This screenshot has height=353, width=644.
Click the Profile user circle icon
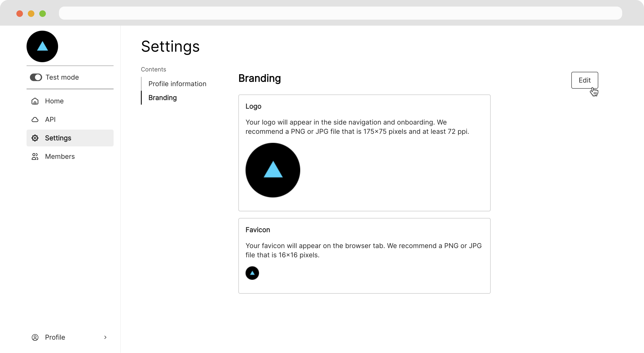pos(35,337)
